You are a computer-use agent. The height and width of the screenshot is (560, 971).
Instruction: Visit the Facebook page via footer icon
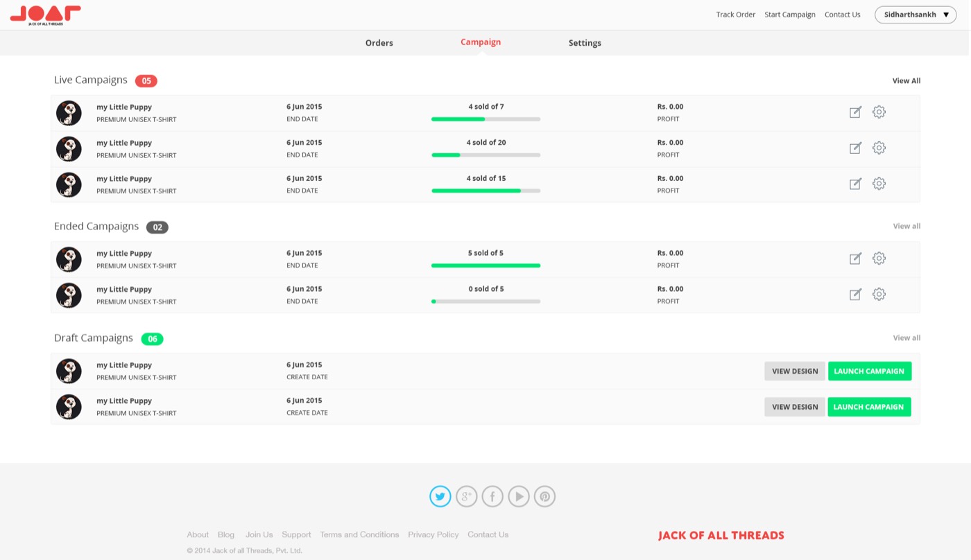coord(492,496)
